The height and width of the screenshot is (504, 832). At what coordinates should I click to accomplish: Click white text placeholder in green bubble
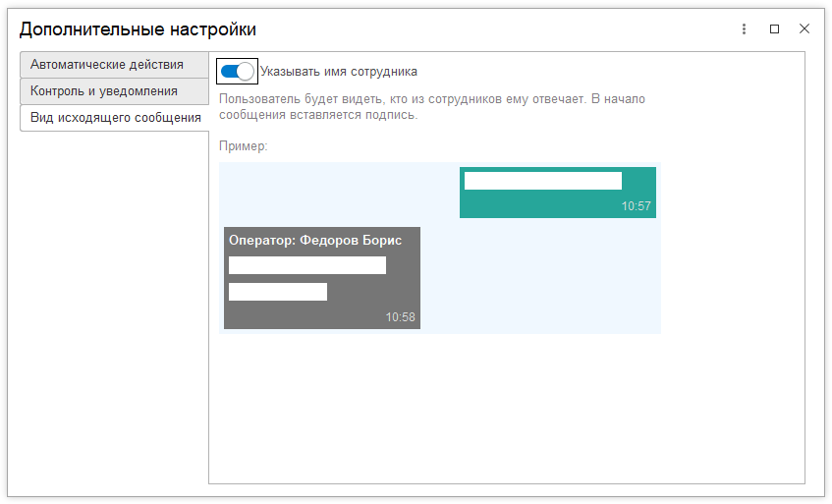[x=542, y=181]
